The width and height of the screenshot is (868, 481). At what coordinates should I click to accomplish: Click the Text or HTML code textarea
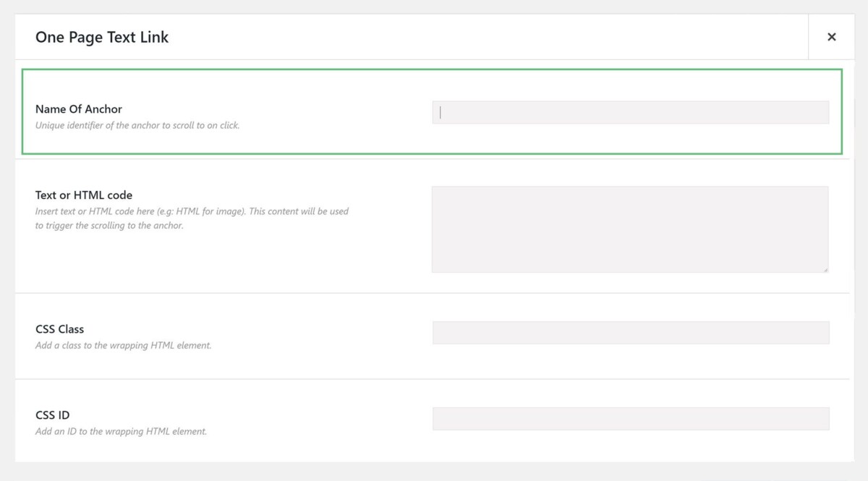pos(629,228)
